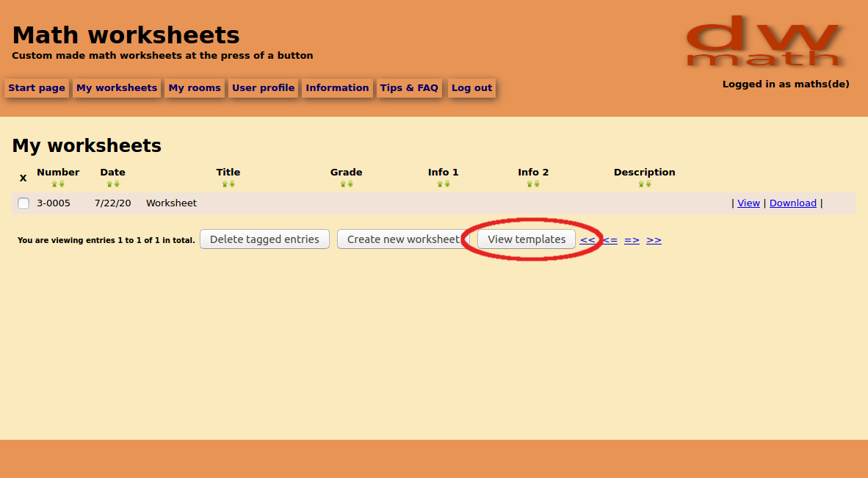Sort worksheets ascending by Number column

[x=54, y=182]
